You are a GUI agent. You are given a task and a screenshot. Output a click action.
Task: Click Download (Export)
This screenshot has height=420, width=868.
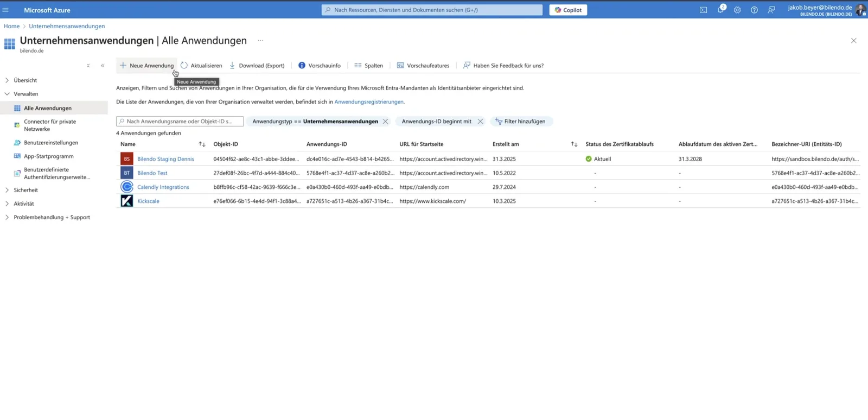tap(257, 65)
